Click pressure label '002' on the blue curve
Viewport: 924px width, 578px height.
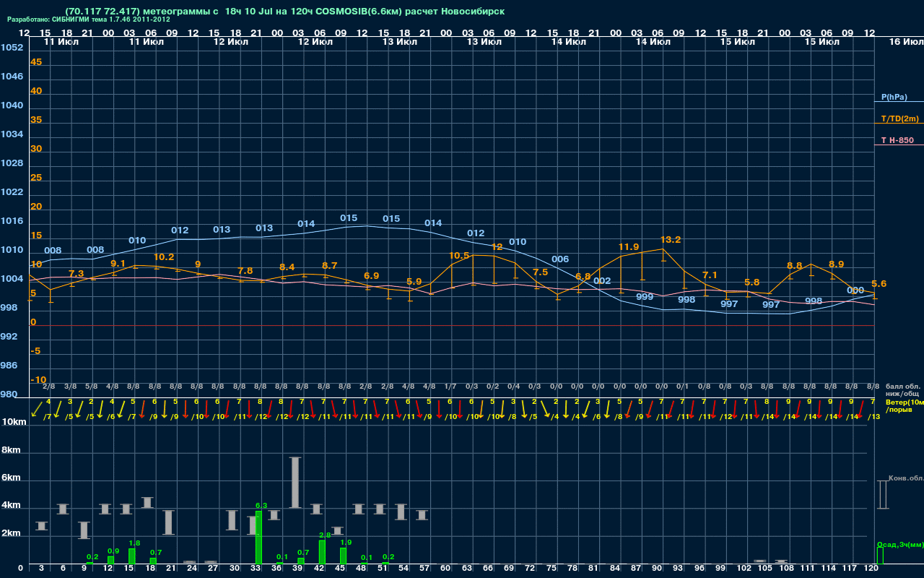[x=602, y=281]
